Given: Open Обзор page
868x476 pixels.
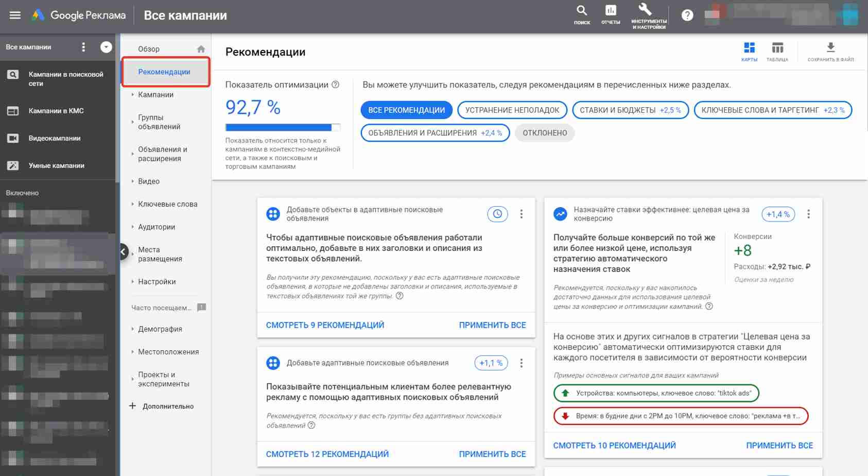Looking at the screenshot, I should click(x=149, y=49).
